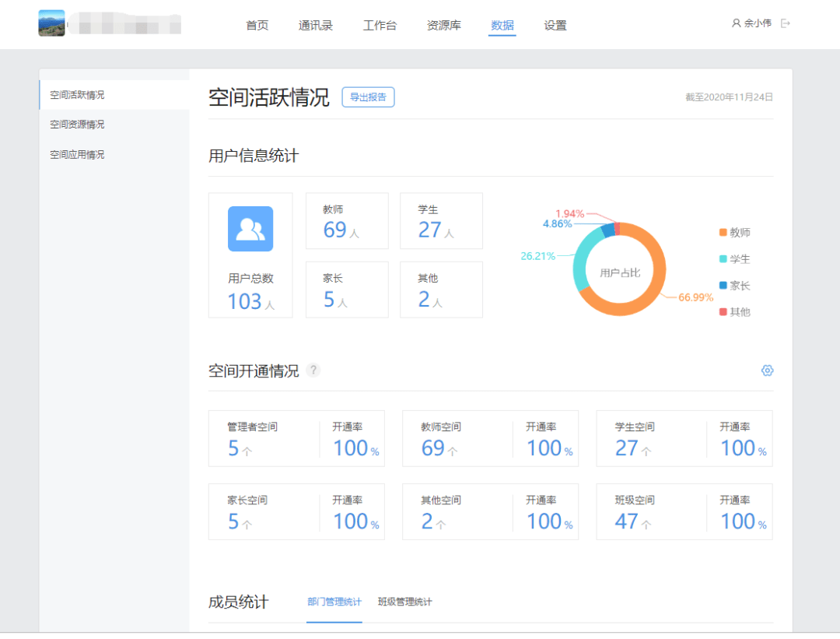Screen dimensions: 840x639
Task: Click the 26.21% chart label
Action: (x=538, y=256)
